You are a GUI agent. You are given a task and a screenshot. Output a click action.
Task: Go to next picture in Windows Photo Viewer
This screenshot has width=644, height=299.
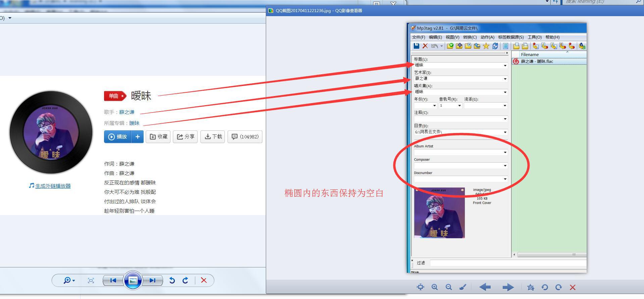(152, 280)
